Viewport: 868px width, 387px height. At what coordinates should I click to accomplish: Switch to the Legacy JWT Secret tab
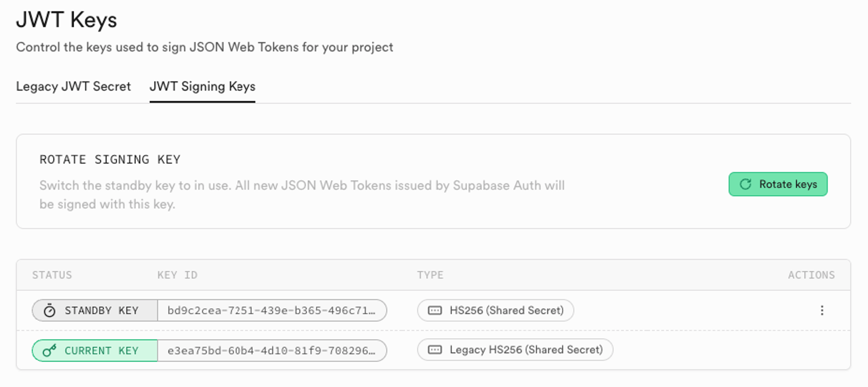coord(73,86)
